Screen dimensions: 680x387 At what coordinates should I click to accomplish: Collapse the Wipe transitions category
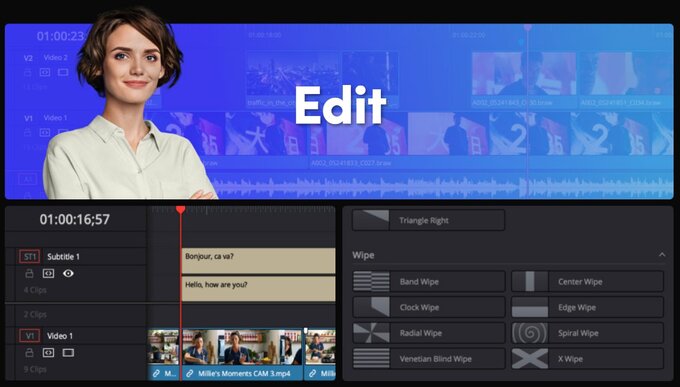click(662, 255)
